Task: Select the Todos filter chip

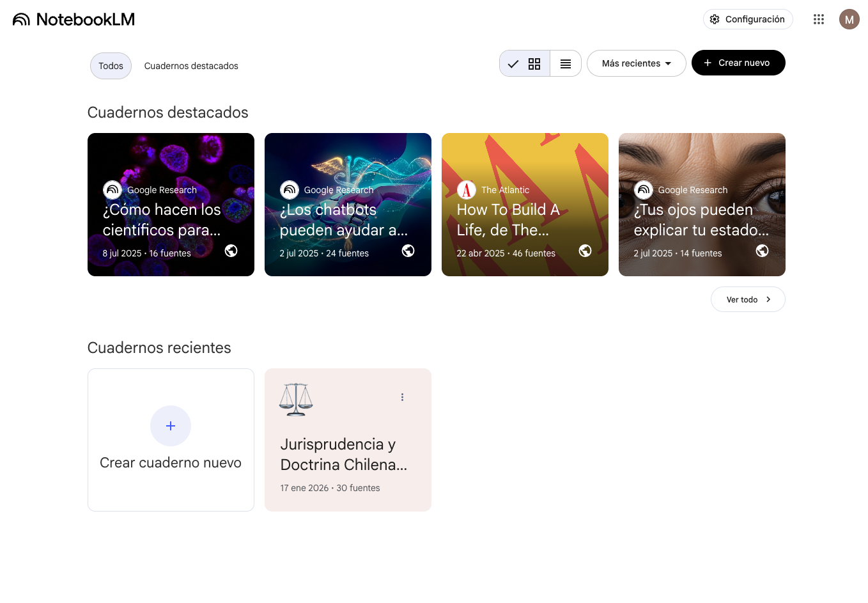Action: (111, 66)
